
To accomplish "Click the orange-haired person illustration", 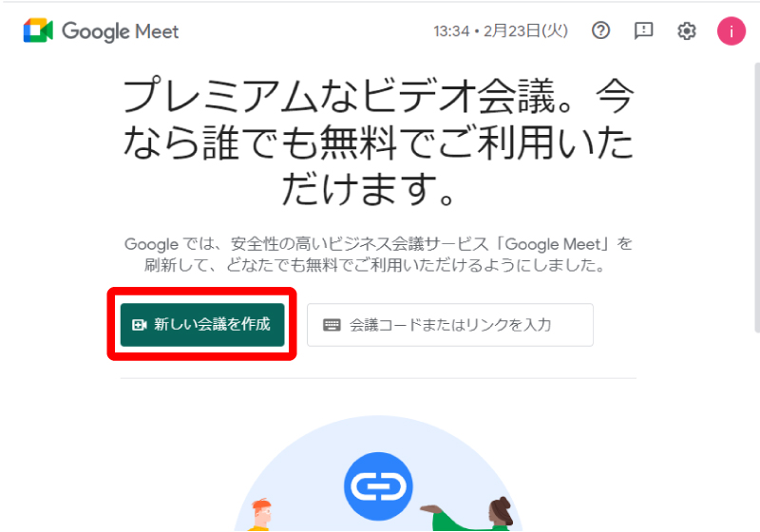I will pos(260,515).
